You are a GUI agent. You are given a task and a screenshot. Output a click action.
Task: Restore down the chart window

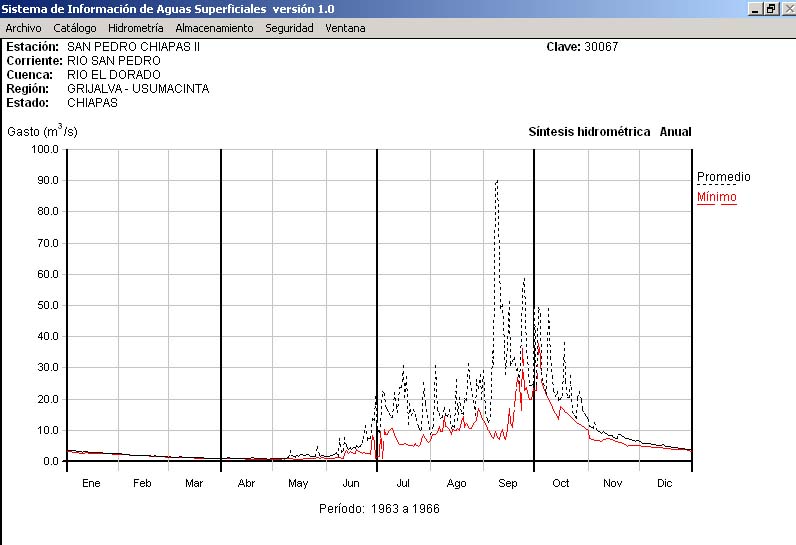[771, 8]
